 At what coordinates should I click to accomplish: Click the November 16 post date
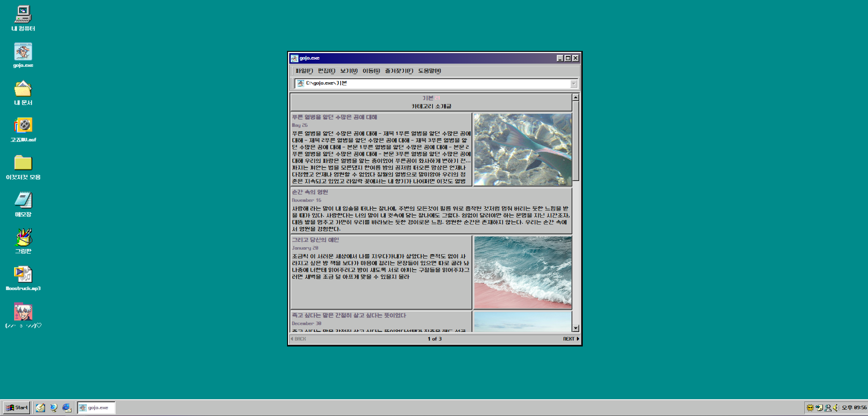(306, 200)
